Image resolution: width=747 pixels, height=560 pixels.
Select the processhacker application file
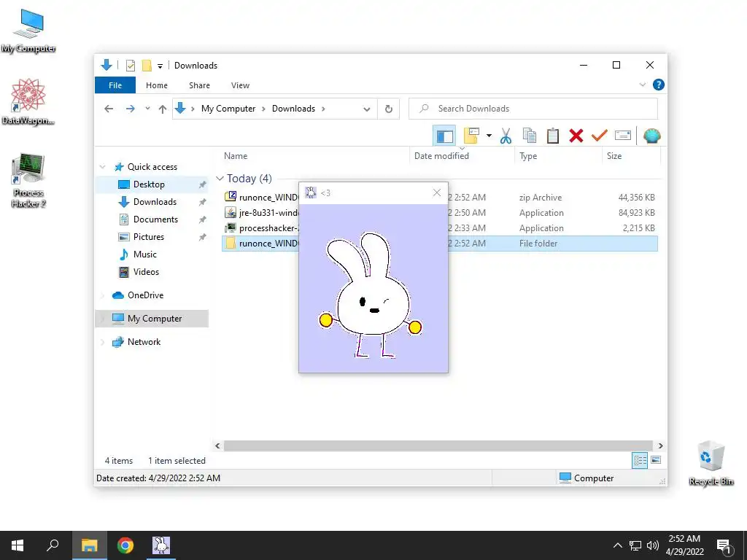click(x=440, y=228)
